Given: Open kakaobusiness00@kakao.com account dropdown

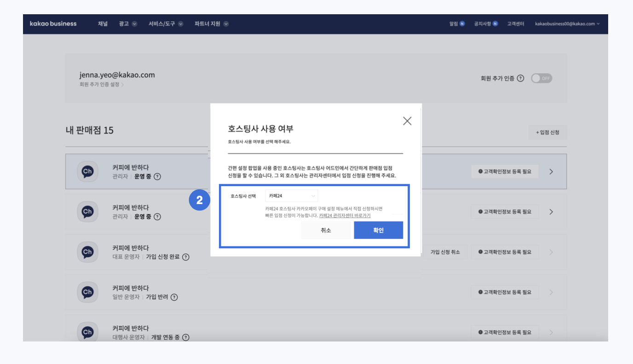Looking at the screenshot, I should pyautogui.click(x=567, y=24).
